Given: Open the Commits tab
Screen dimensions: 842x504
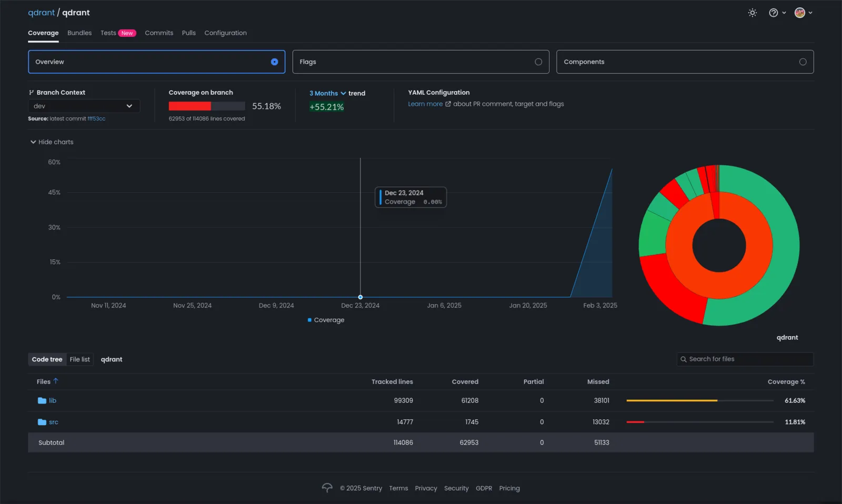Looking at the screenshot, I should click(x=159, y=33).
